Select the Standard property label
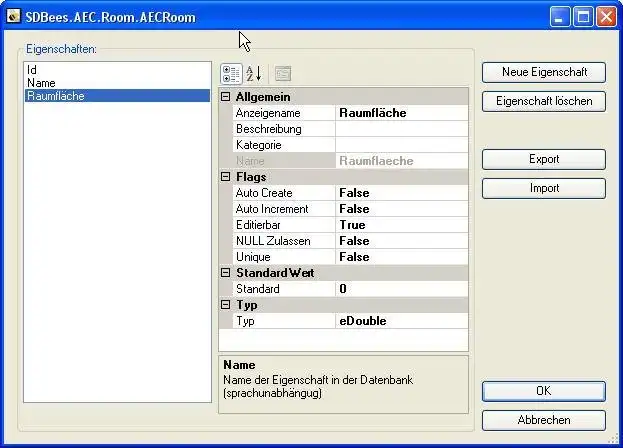Image resolution: width=623 pixels, height=448 pixels. pos(284,289)
